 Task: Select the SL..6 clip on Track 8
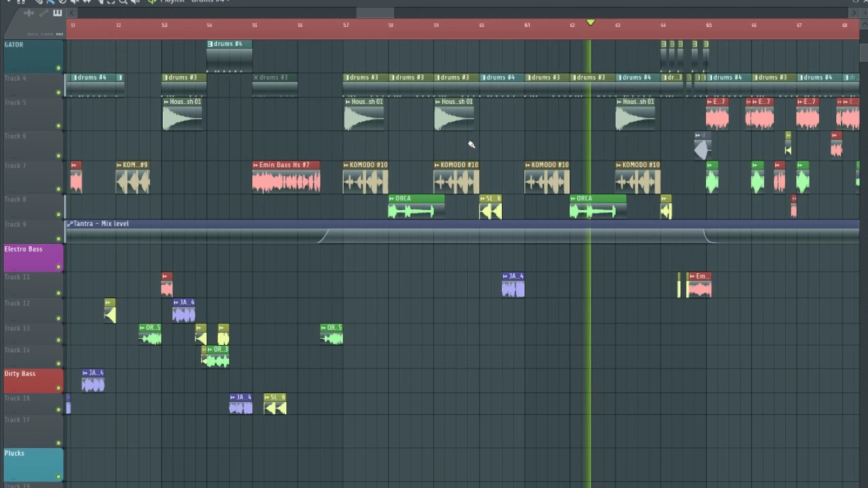coord(490,207)
